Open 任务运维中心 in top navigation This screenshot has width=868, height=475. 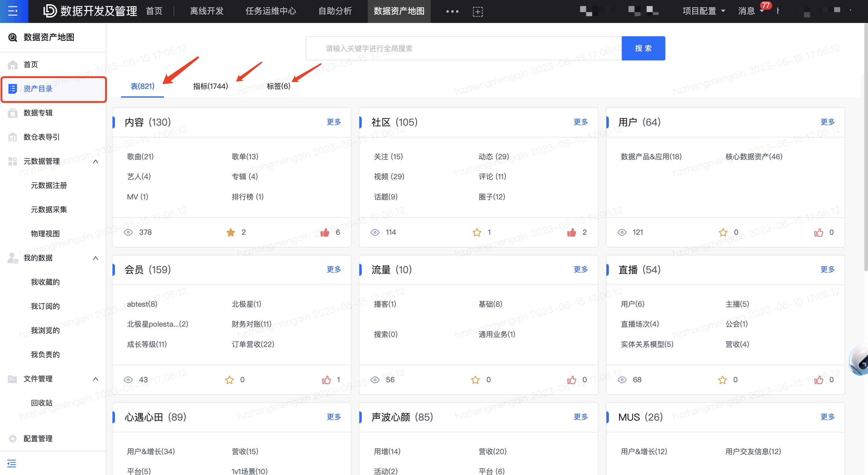click(x=271, y=11)
